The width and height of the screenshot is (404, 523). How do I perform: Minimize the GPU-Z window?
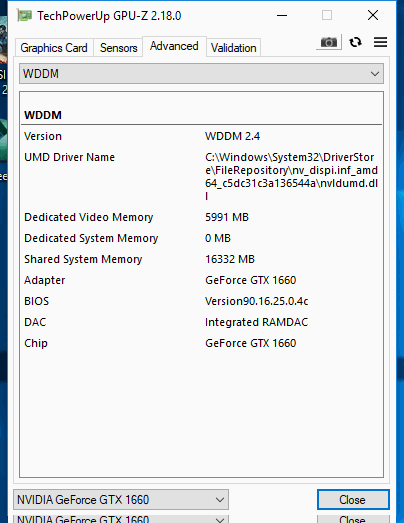coord(282,15)
